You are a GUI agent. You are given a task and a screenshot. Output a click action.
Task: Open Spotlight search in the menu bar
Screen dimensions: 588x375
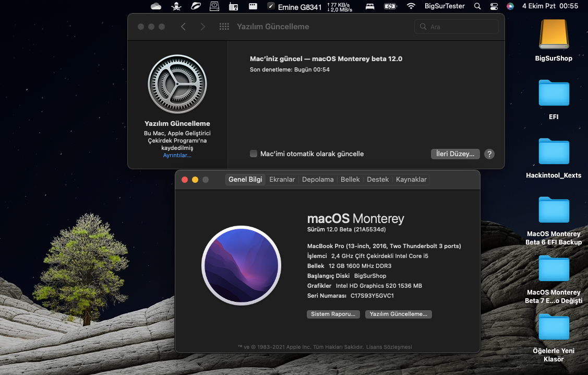[477, 6]
